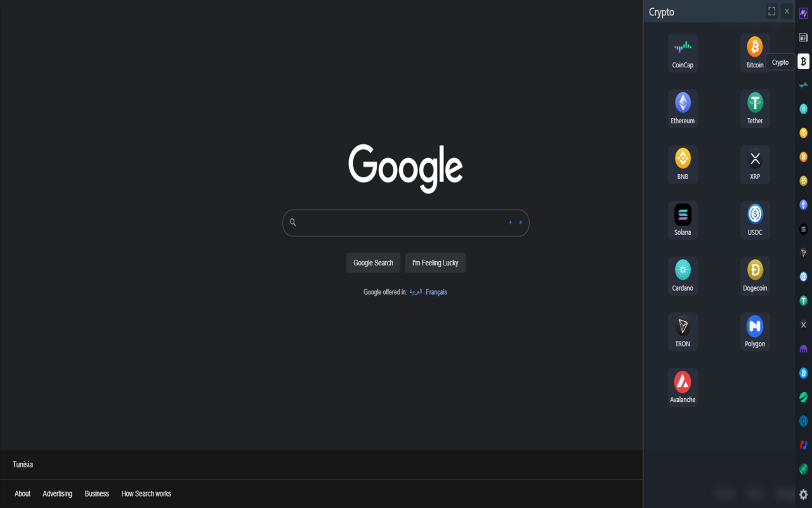The height and width of the screenshot is (508, 812).
Task: Click the Google Search button
Action: tap(373, 263)
